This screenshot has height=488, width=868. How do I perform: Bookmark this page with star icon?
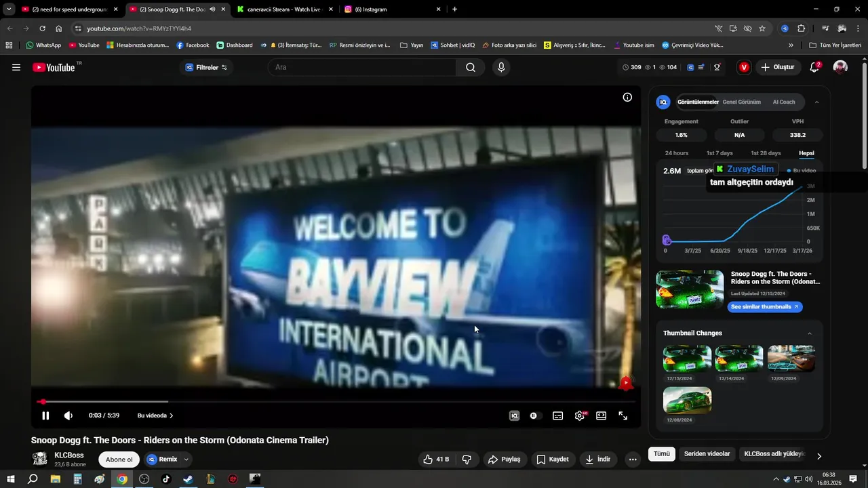762,28
